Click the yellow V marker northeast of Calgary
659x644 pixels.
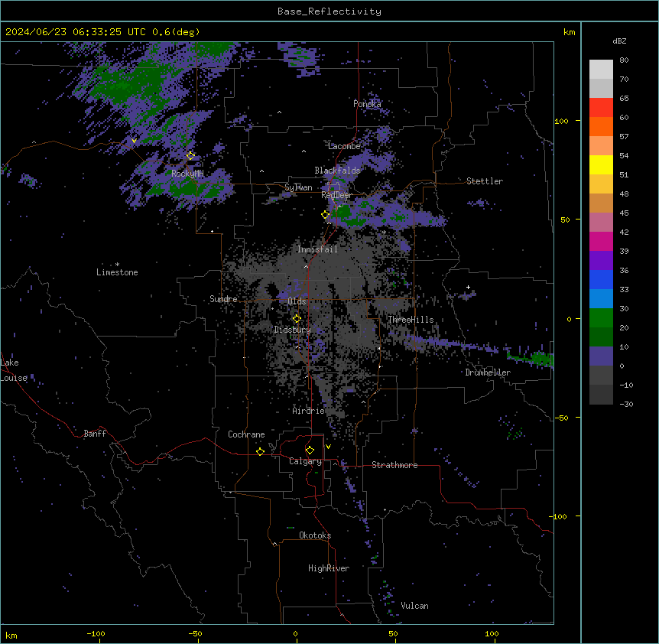(328, 447)
